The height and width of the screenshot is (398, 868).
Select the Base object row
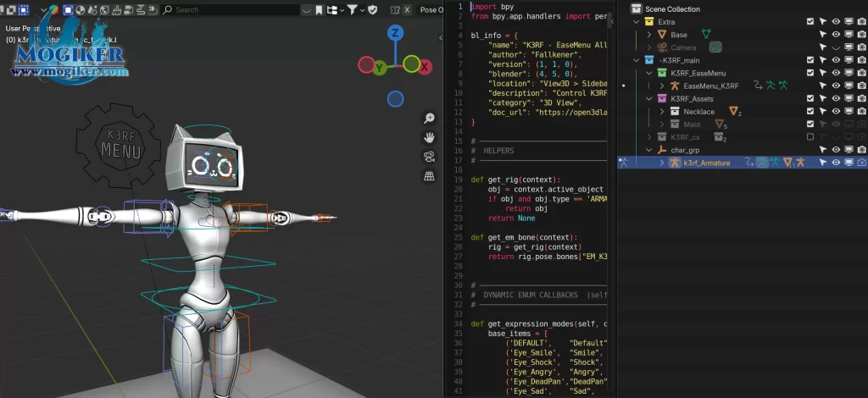click(742, 34)
